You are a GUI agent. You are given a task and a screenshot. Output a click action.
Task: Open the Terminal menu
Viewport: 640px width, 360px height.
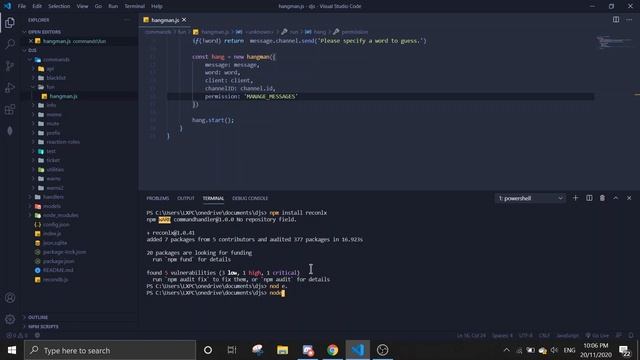135,6
